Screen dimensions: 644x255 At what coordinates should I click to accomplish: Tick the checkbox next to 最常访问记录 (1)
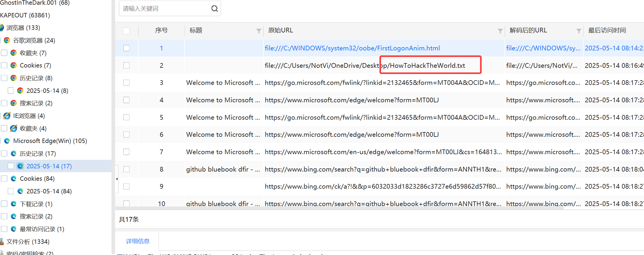(4, 229)
